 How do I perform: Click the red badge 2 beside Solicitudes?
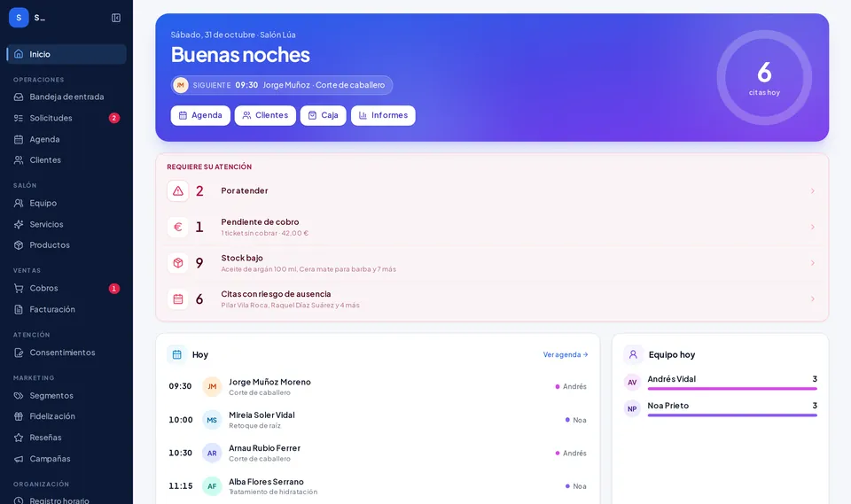(x=114, y=118)
